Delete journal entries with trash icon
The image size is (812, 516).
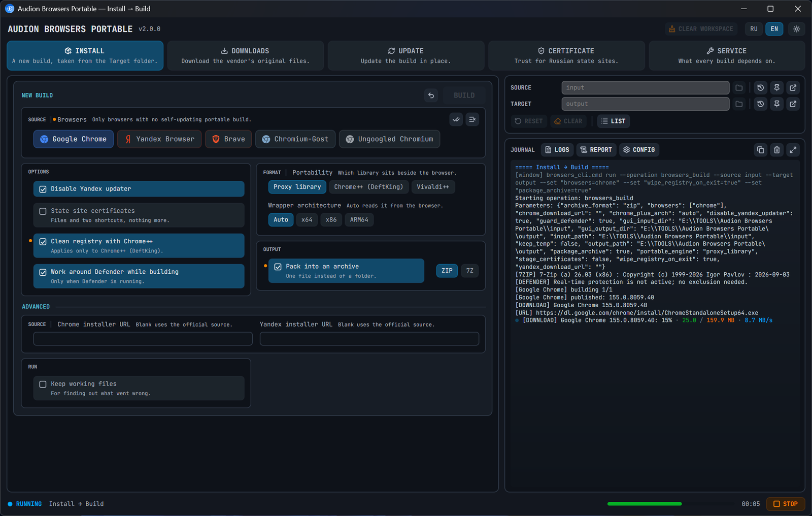click(776, 150)
